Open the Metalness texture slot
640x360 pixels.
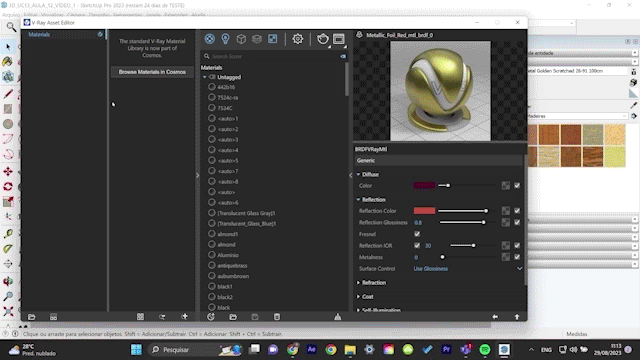pos(506,257)
